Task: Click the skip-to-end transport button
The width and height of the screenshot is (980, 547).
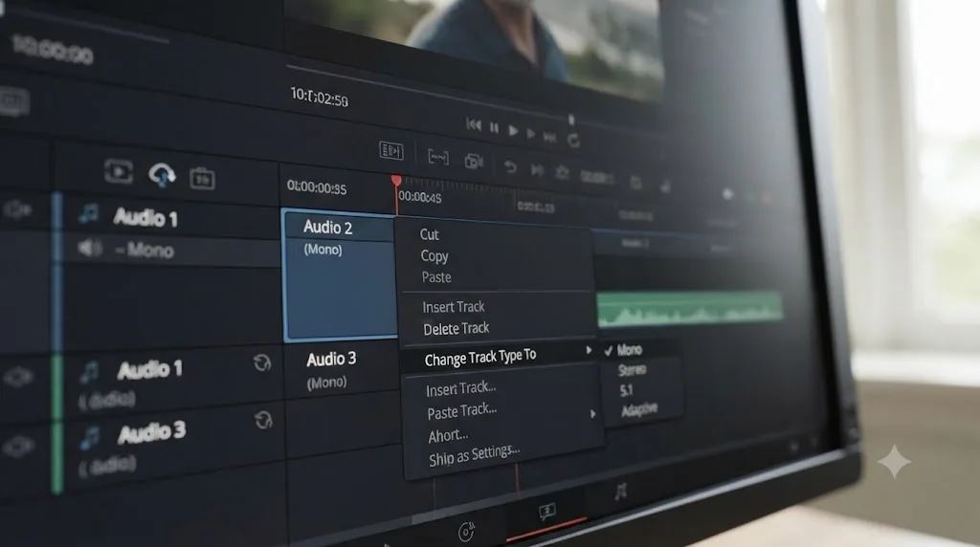Action: point(549,138)
